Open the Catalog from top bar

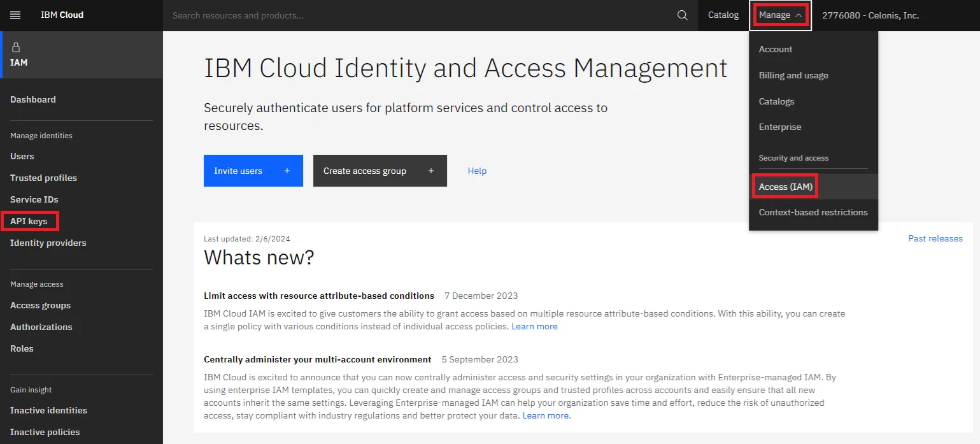pyautogui.click(x=723, y=15)
